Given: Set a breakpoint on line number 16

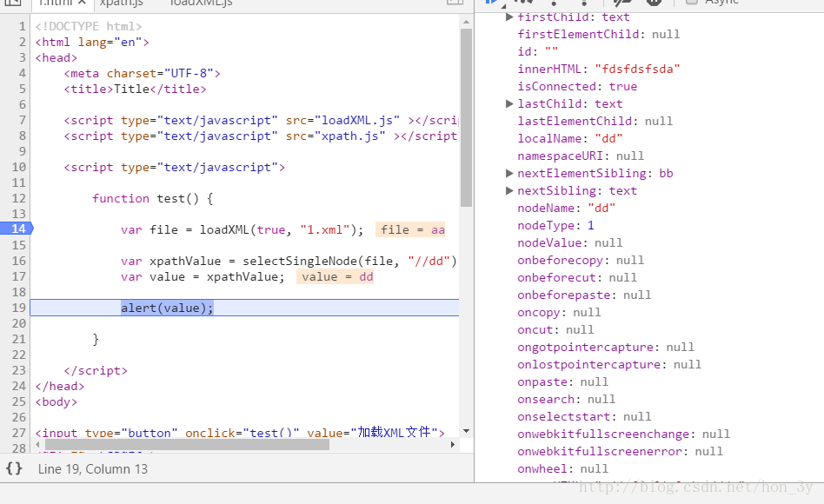Looking at the screenshot, I should [x=19, y=262].
